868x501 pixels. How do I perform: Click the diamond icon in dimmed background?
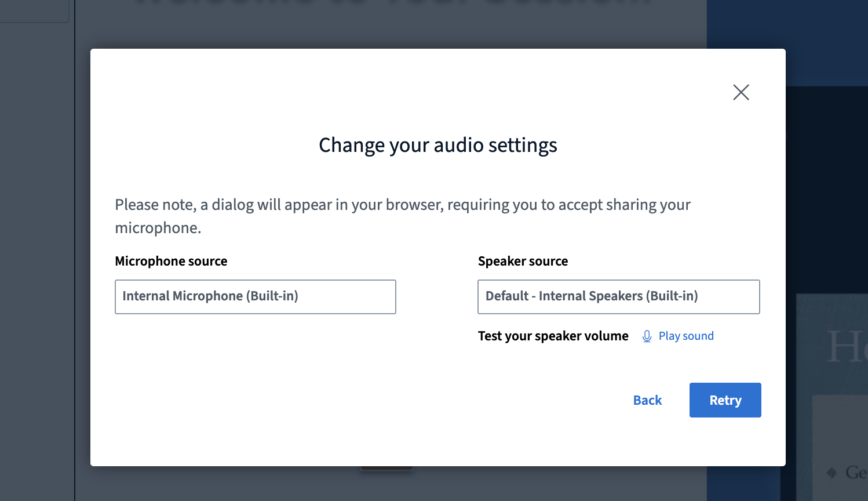831,473
